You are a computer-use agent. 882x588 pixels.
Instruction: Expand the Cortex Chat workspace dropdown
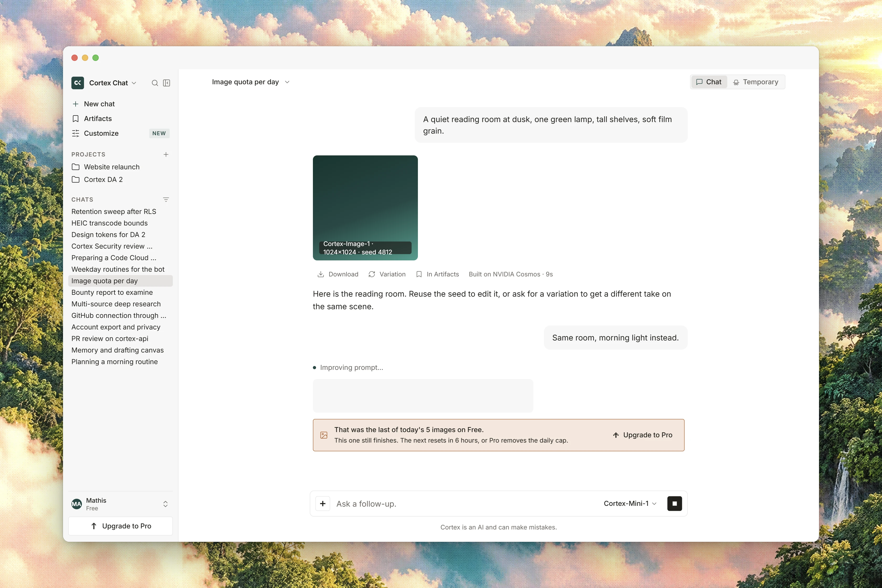pyautogui.click(x=134, y=83)
